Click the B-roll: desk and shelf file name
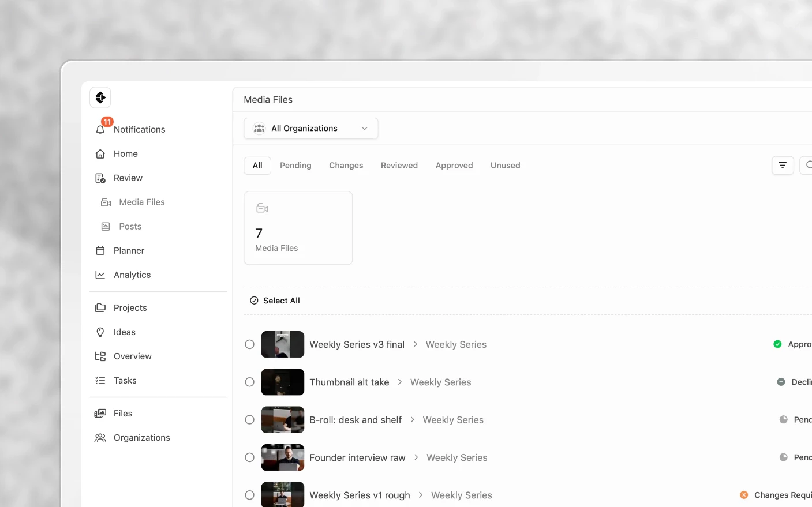 click(x=356, y=420)
